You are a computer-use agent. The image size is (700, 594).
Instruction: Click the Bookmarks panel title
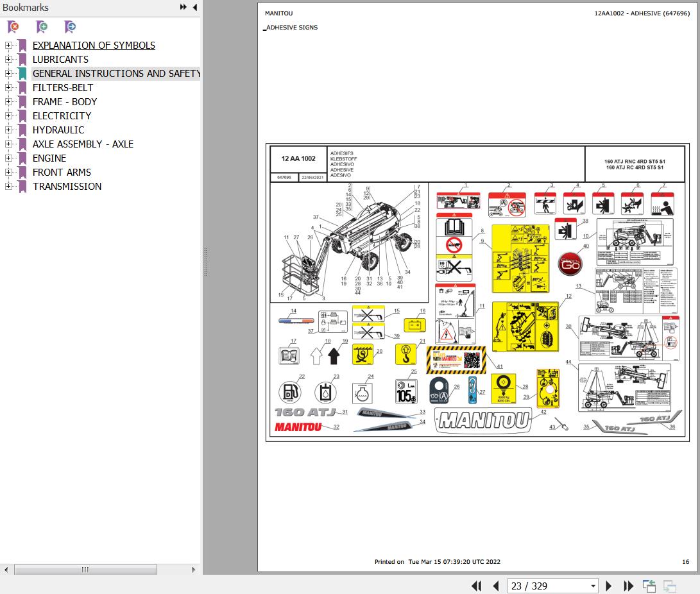(26, 8)
